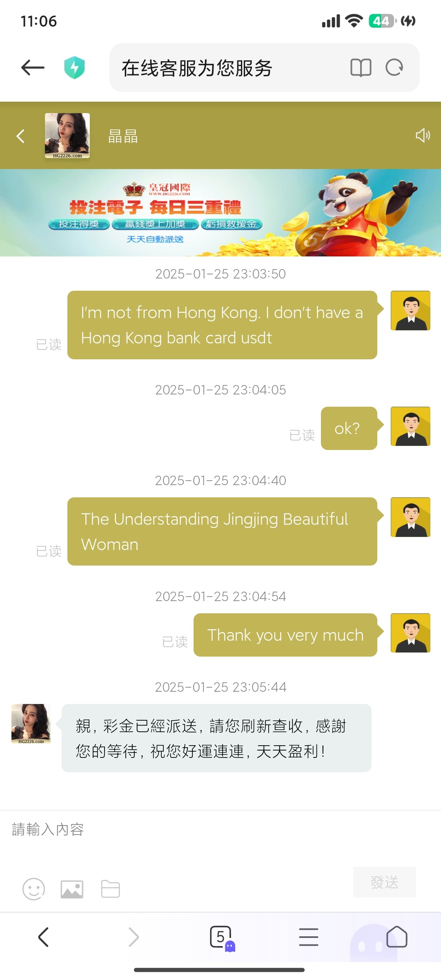
Task: Tap agent 晶晶 profile photo in header
Action: point(67,136)
